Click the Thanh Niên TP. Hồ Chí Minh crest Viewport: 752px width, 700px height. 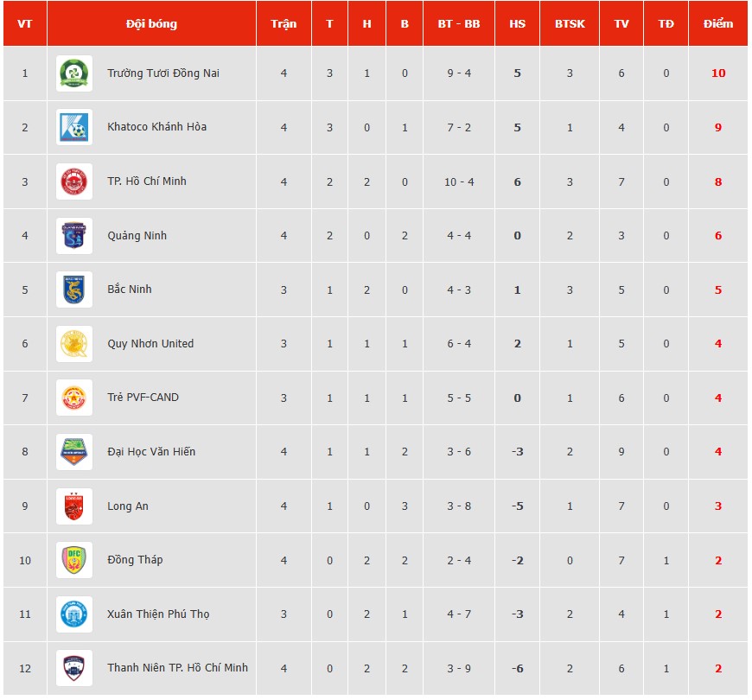click(x=74, y=668)
